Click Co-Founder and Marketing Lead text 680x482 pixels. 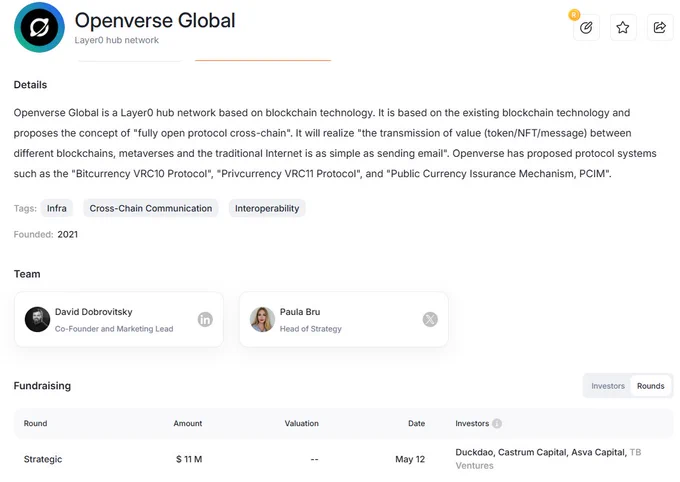click(114, 329)
